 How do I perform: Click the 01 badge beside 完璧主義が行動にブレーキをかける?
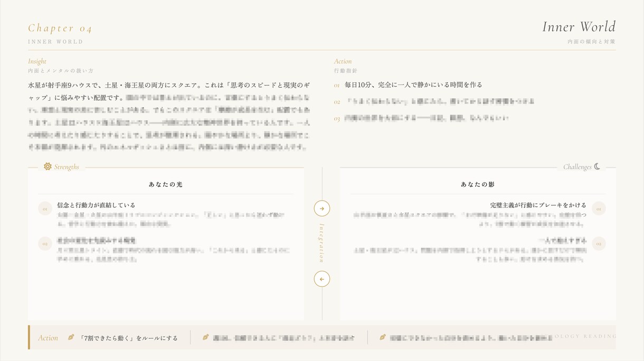[599, 209]
